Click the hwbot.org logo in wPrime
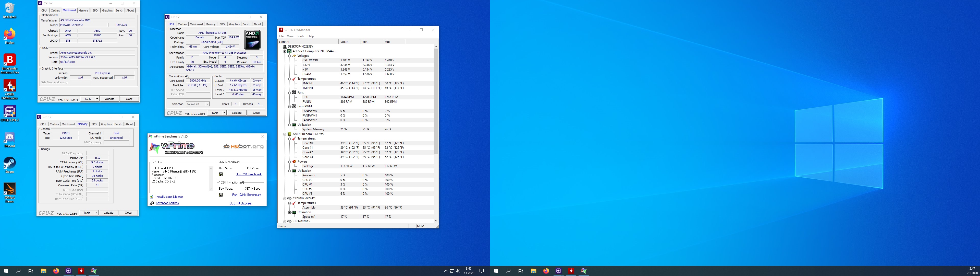This screenshot has height=276, width=980. (x=243, y=146)
